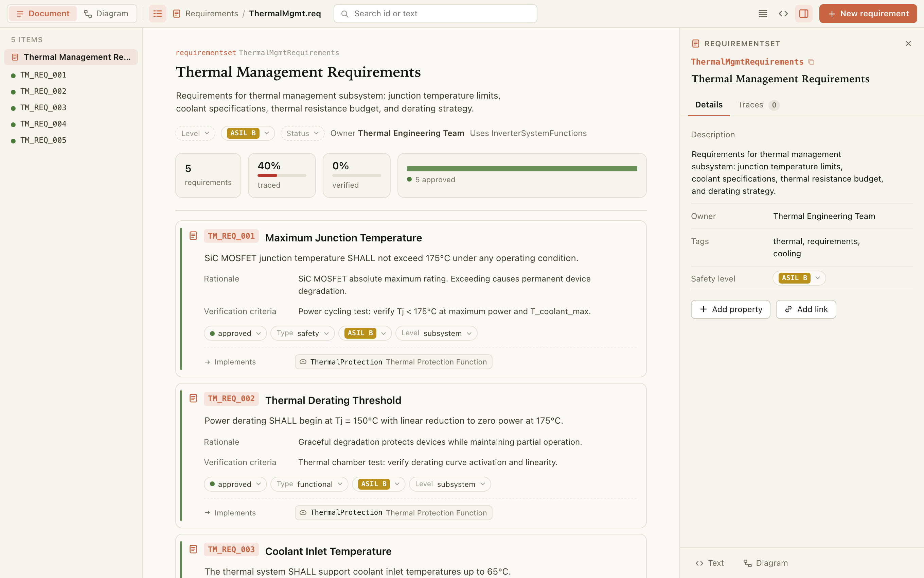This screenshot has width=924, height=578.
Task: Open the Status dropdown in the header
Action: (302, 133)
